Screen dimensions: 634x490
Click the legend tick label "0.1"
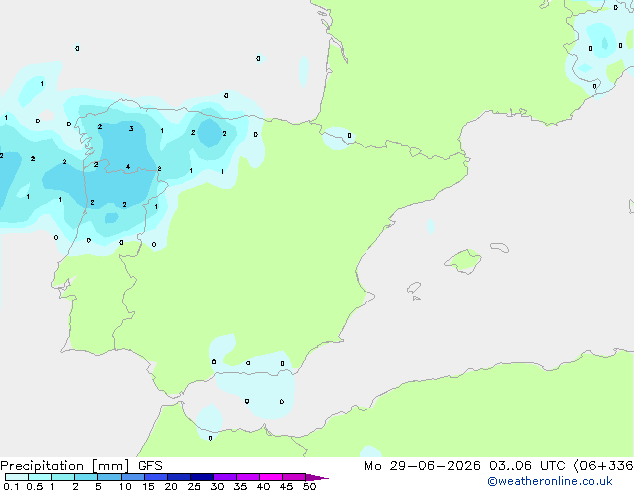tap(11, 486)
